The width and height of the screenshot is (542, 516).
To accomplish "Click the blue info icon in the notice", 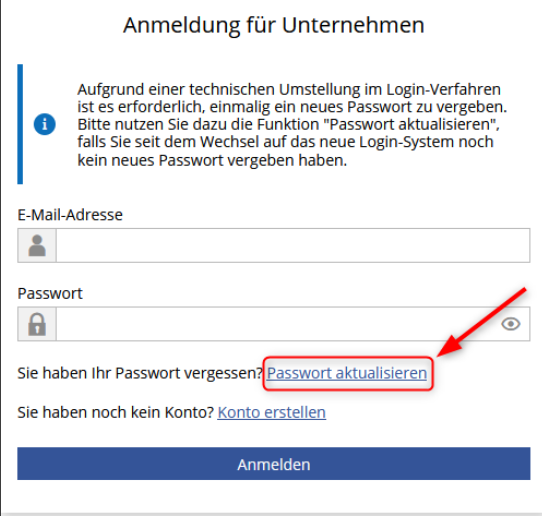I will coord(45,124).
